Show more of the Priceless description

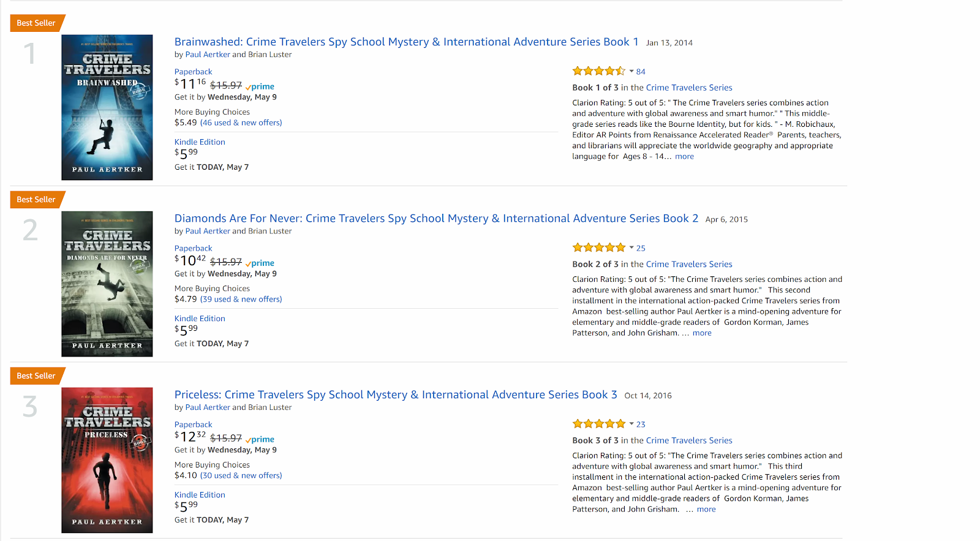click(x=706, y=509)
